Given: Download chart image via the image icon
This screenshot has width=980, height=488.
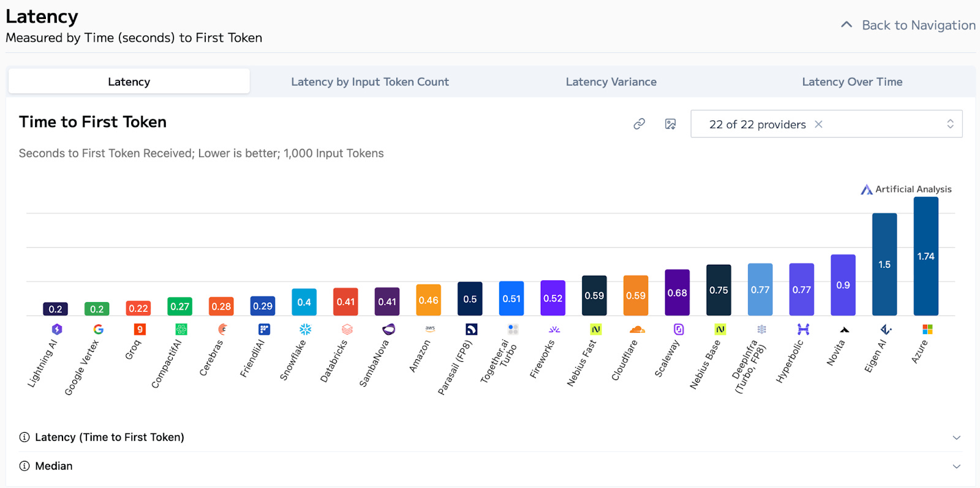Looking at the screenshot, I should [671, 124].
